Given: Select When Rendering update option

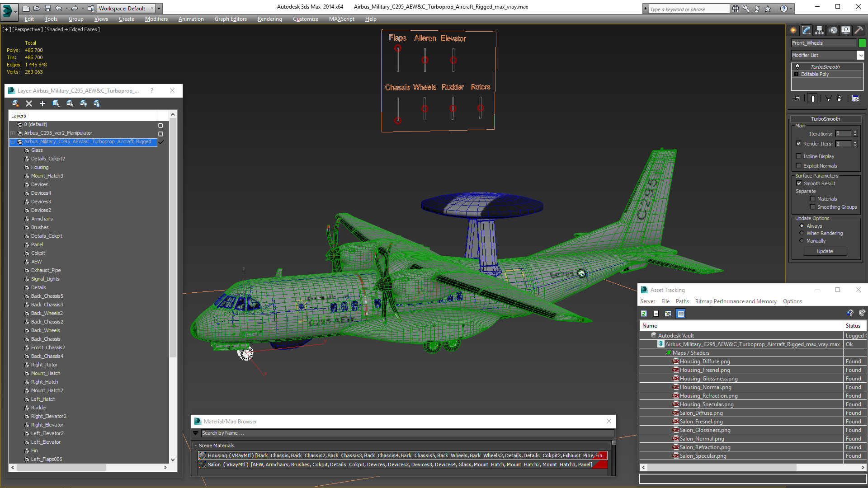Looking at the screenshot, I should coord(802,233).
